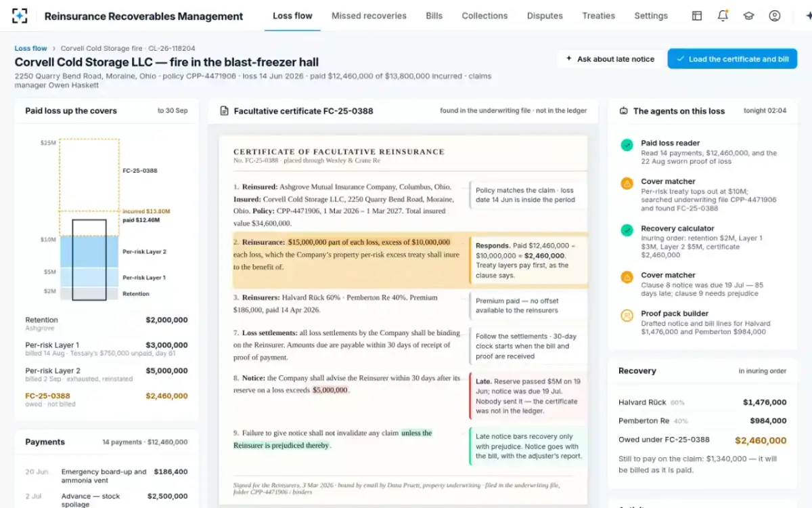The width and height of the screenshot is (812, 508).
Task: Click Load the certificate and bill
Action: tap(732, 59)
